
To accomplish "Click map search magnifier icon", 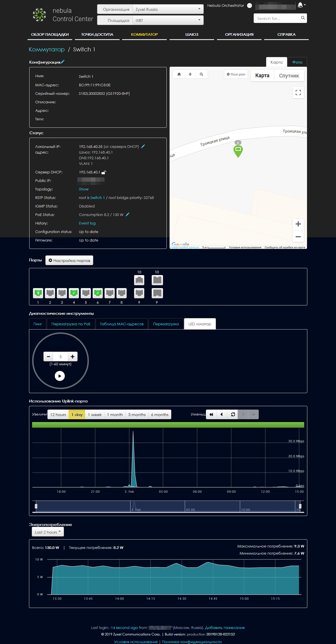I will (x=201, y=74).
